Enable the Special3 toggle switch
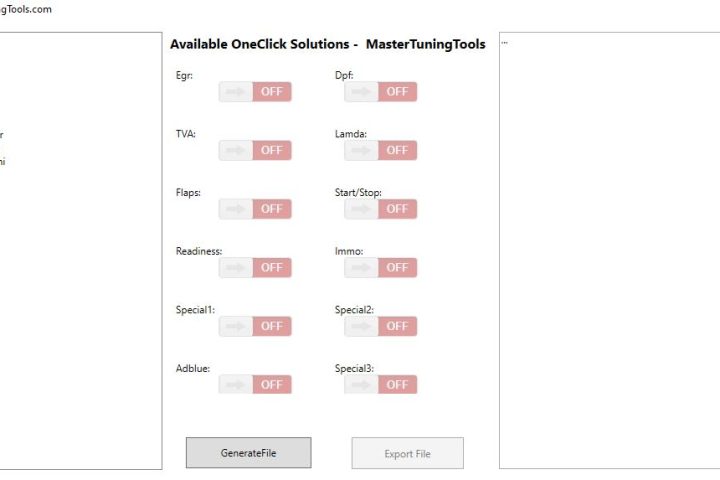The image size is (720, 480). tap(381, 384)
